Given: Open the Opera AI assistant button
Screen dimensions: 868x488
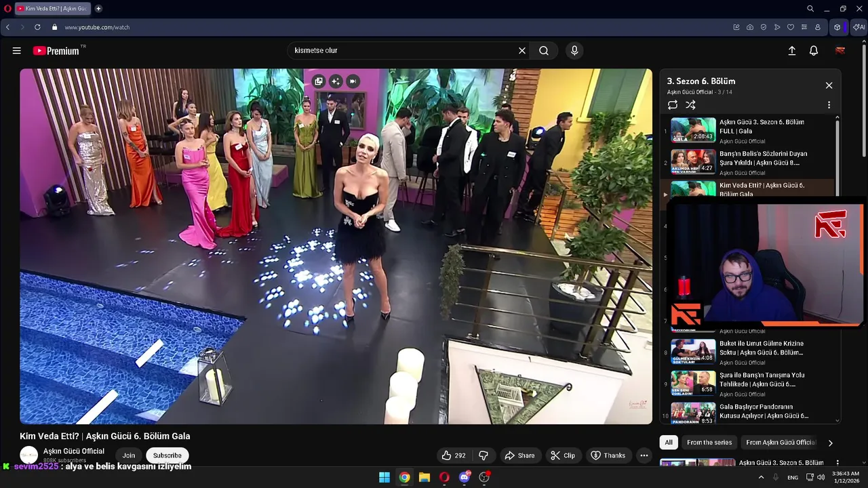Looking at the screenshot, I should tap(859, 27).
